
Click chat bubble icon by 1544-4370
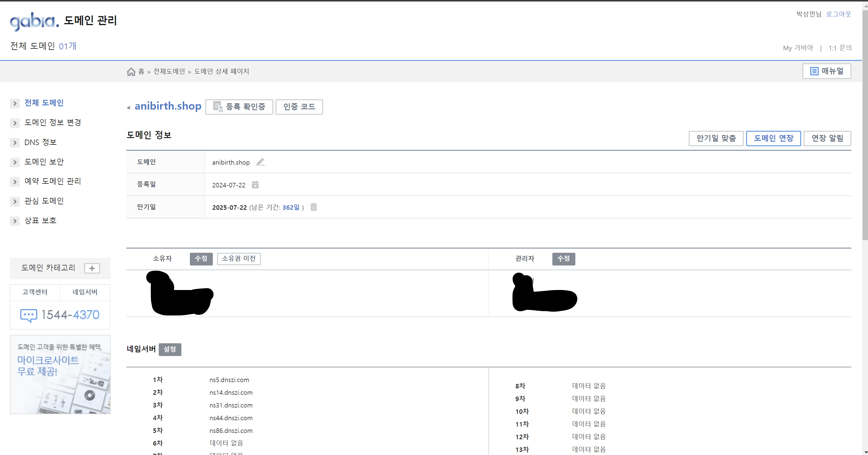coord(29,315)
